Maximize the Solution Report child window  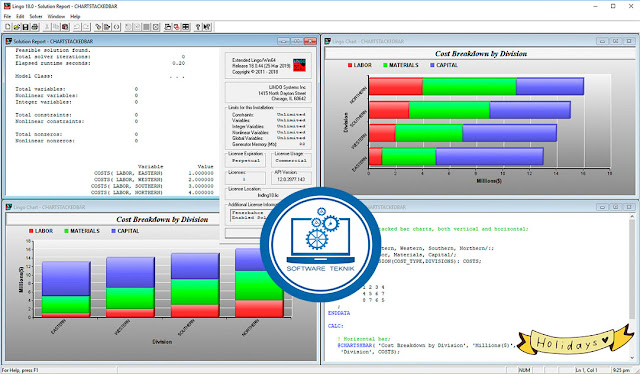tap(297, 41)
